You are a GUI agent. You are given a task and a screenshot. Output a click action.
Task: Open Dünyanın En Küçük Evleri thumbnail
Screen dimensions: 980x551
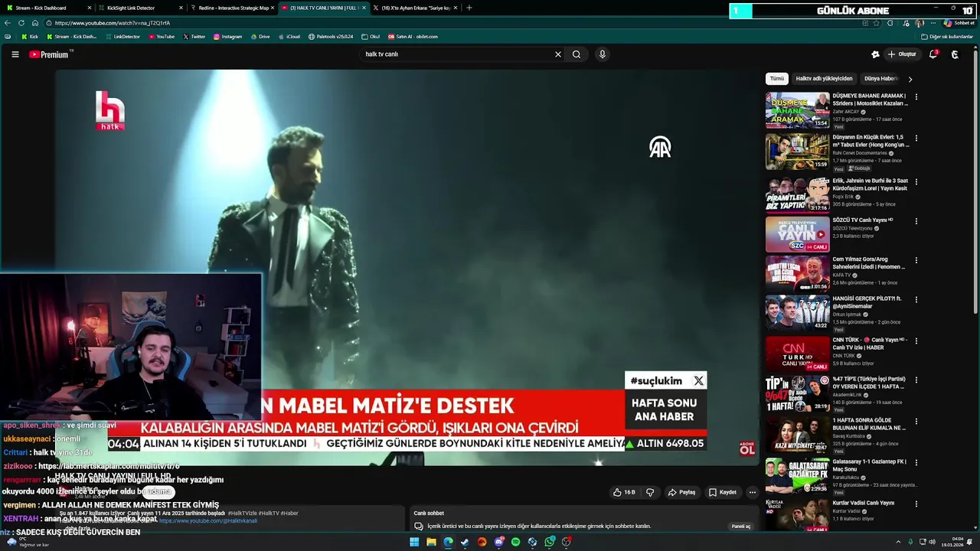click(x=797, y=152)
